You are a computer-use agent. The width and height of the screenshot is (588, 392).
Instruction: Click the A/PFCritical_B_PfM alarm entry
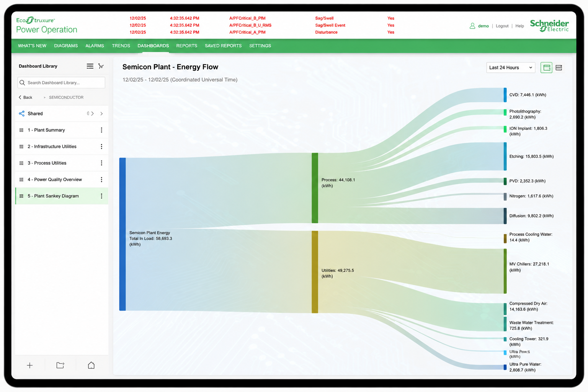coord(247,18)
